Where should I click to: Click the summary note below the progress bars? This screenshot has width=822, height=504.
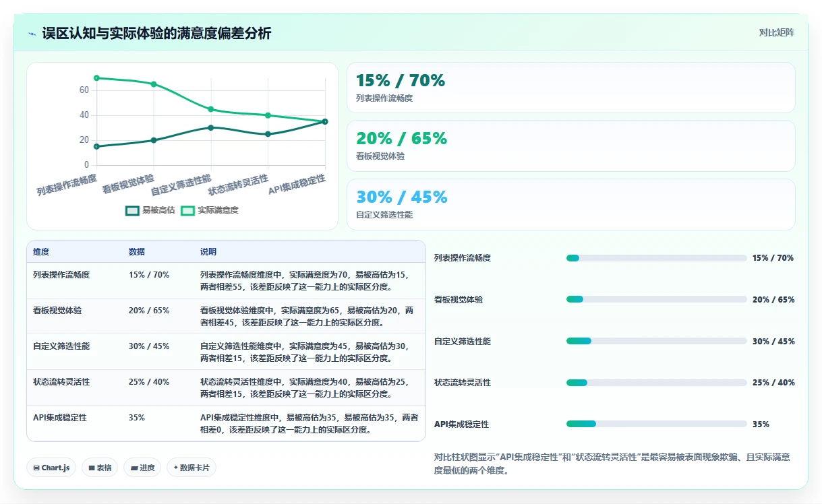(612, 464)
